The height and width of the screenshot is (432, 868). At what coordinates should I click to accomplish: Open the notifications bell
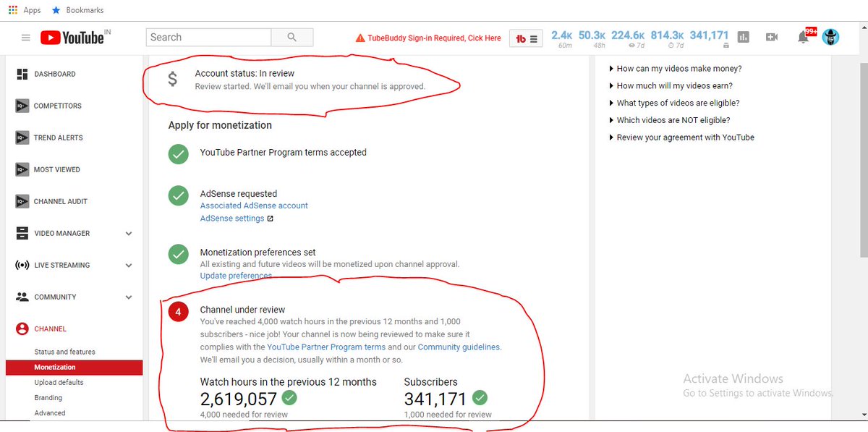coord(803,37)
